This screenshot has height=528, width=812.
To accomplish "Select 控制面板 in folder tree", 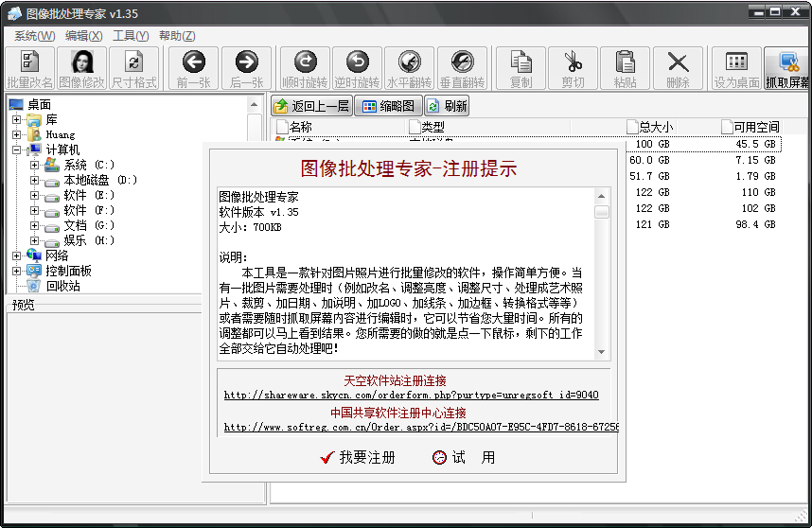I will click(x=68, y=271).
